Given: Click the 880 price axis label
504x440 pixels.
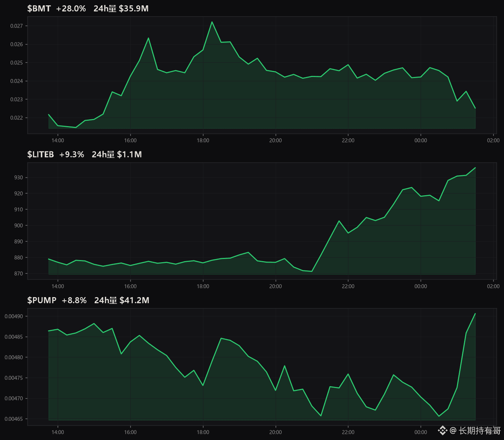Looking at the screenshot, I should [19, 258].
